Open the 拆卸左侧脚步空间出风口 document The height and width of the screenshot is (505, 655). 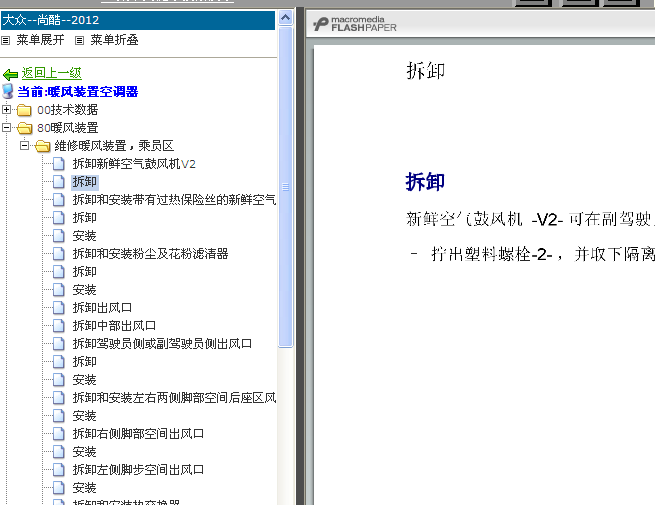138,469
